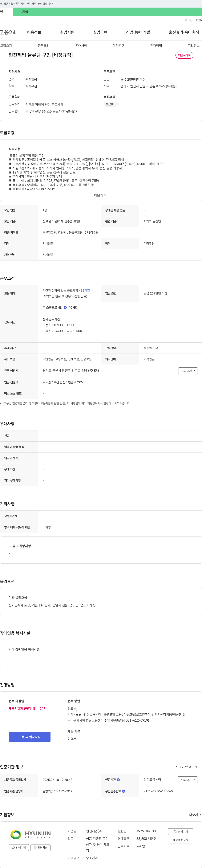Image resolution: width=202 pixels, height=868 pixels.
Task: Jump to the 우대사항 section tab
Action: tap(81, 46)
